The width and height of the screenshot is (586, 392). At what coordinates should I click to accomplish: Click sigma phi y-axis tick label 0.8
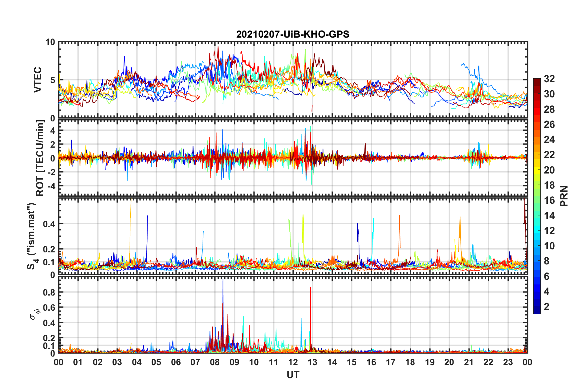(49, 292)
